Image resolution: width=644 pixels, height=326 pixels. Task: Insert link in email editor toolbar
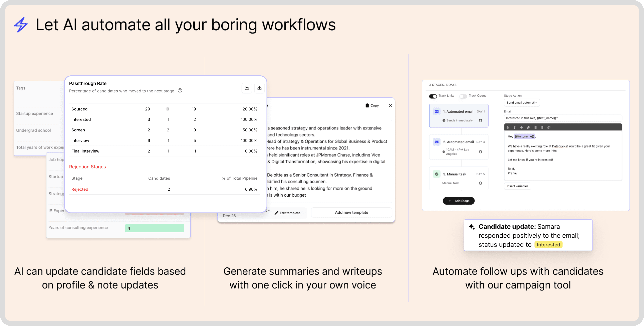click(x=549, y=127)
